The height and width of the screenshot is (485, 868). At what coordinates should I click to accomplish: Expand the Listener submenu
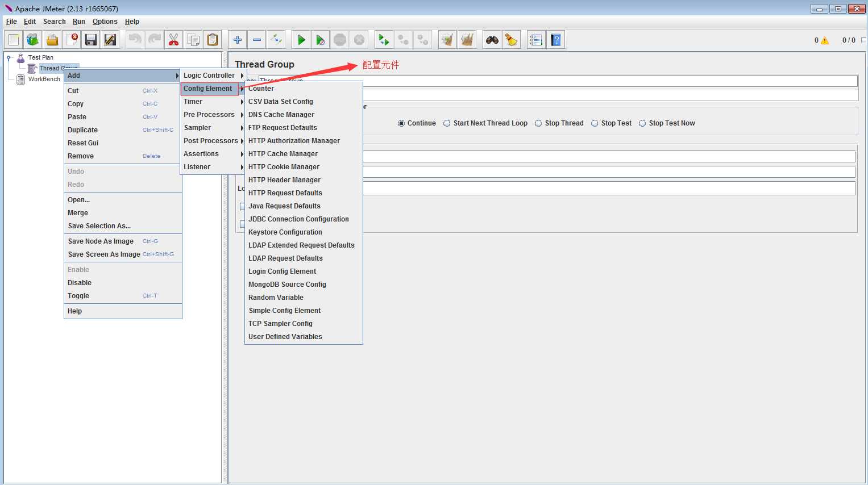click(213, 167)
